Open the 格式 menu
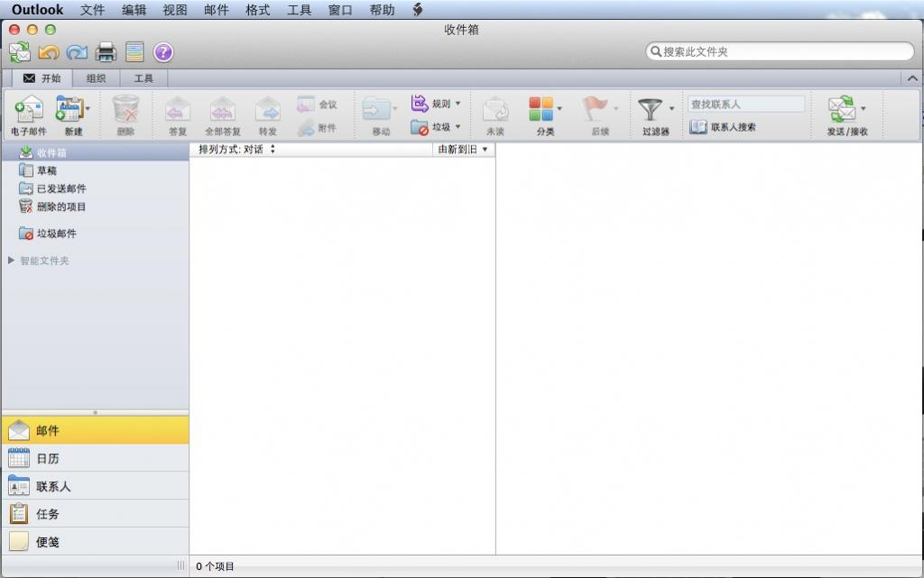924x578 pixels. pyautogui.click(x=257, y=10)
